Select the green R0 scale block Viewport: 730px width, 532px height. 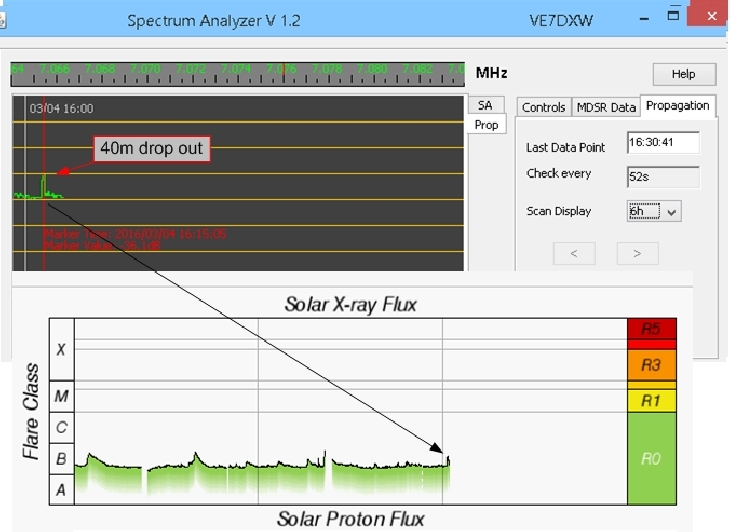pos(651,459)
